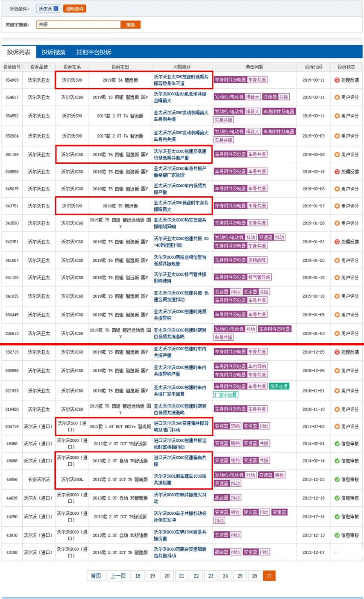
Task: Click the 信息审核 checkmark icon for complaint 45056
Action: (337, 479)
